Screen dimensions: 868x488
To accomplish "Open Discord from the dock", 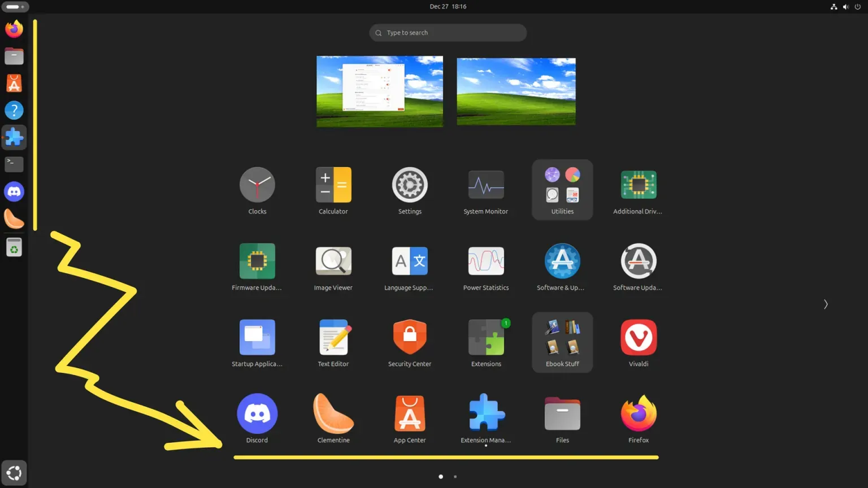I will tap(14, 191).
